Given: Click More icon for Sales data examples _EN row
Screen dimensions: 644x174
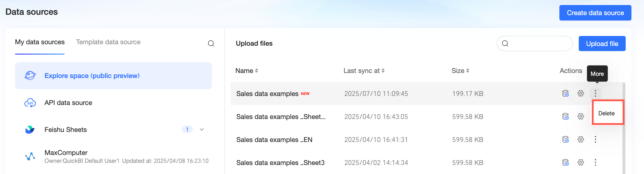Looking at the screenshot, I should pyautogui.click(x=596, y=139).
